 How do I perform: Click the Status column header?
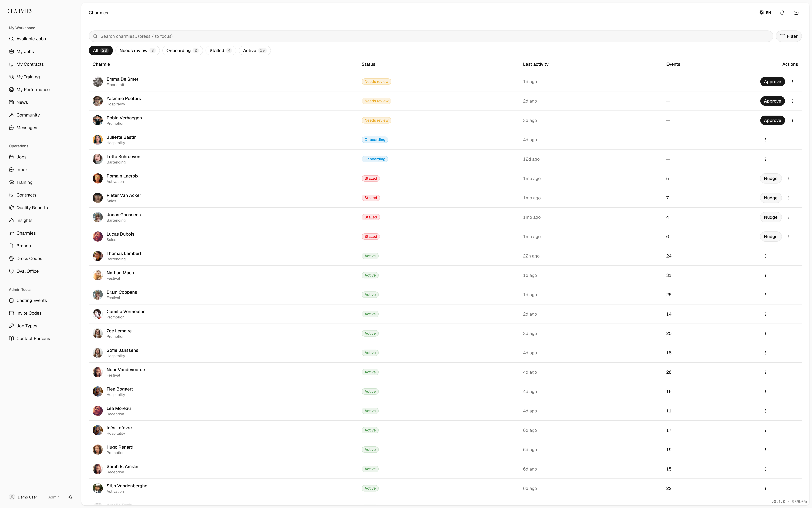[x=368, y=64]
